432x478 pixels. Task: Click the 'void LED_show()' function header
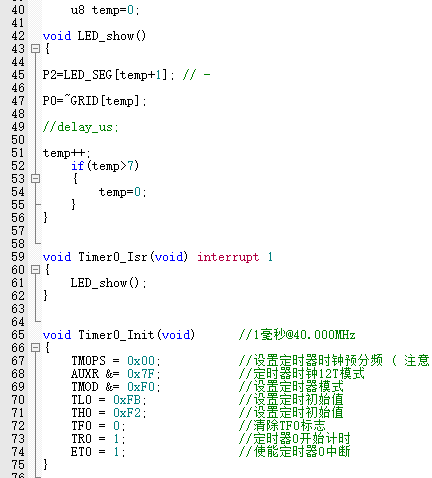[94, 36]
